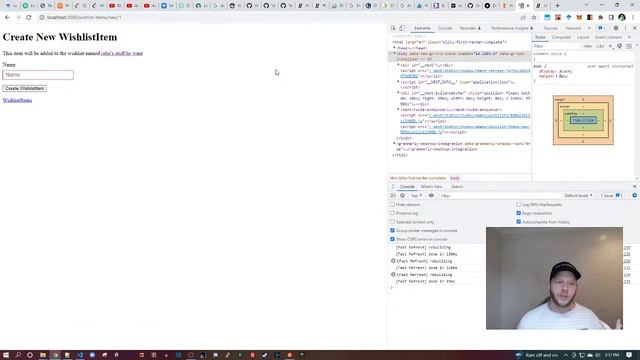640x360 pixels.
Task: Uncheck Autocomplete from history checkbox
Action: click(x=518, y=222)
